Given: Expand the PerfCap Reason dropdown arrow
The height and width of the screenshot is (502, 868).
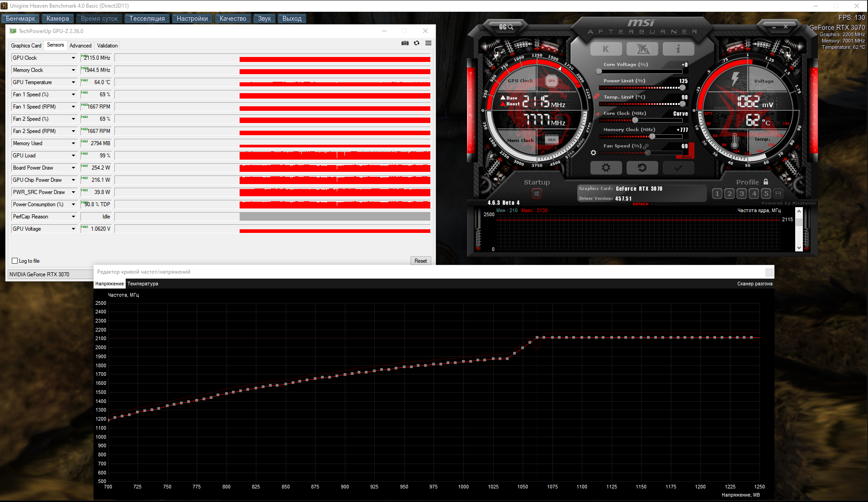Looking at the screenshot, I should 73,217.
